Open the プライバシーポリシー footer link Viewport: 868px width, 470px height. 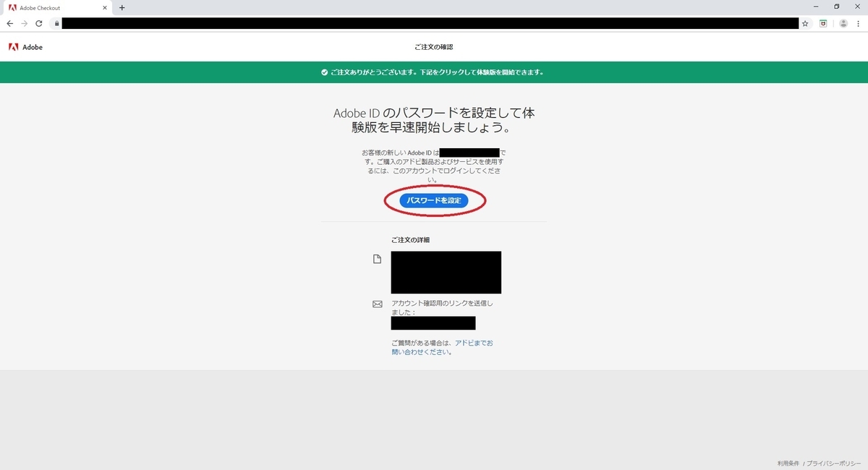[833, 463]
